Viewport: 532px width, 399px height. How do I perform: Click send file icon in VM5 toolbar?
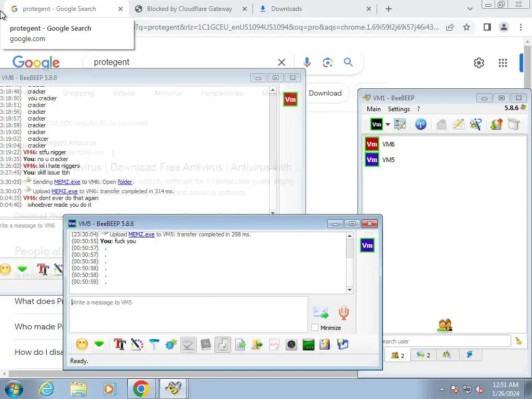tap(240, 345)
